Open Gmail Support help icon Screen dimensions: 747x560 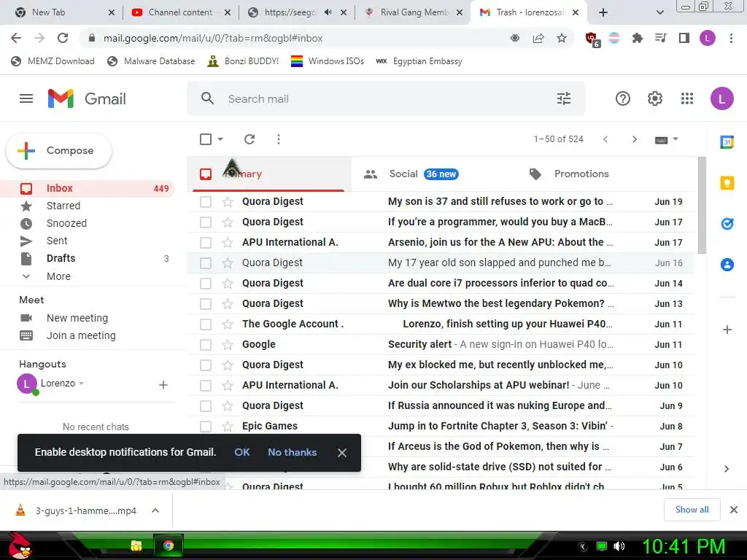(x=623, y=98)
